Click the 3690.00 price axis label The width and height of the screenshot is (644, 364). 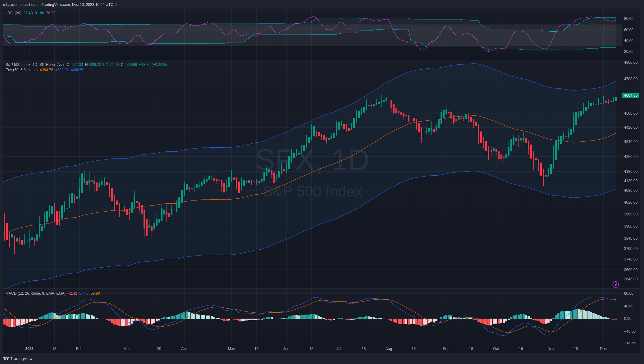pyautogui.click(x=631, y=270)
